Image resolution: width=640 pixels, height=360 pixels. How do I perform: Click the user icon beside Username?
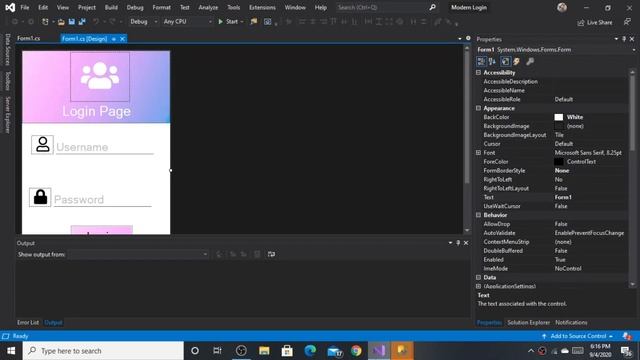pos(42,144)
